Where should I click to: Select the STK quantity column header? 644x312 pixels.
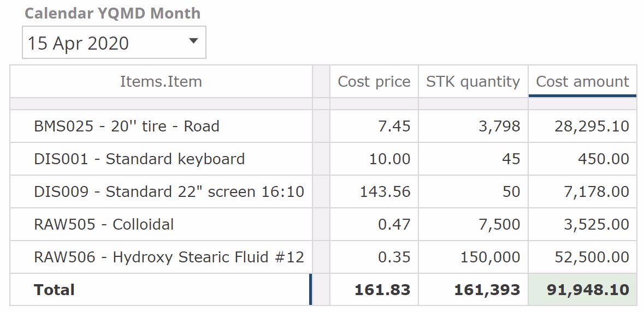tap(472, 82)
